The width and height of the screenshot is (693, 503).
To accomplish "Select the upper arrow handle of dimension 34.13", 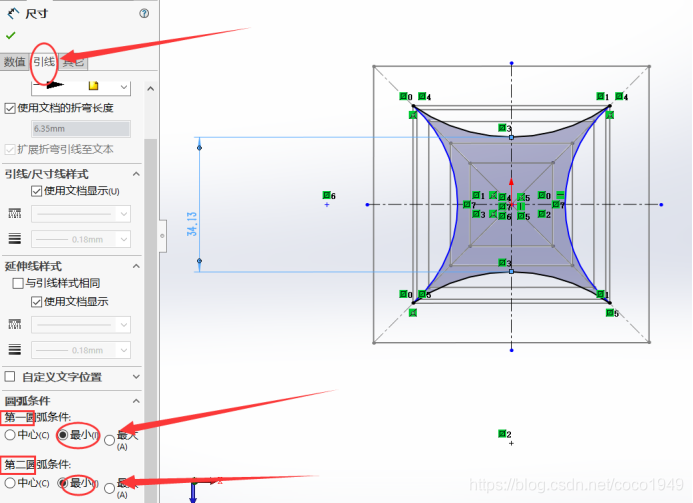I will (x=199, y=147).
